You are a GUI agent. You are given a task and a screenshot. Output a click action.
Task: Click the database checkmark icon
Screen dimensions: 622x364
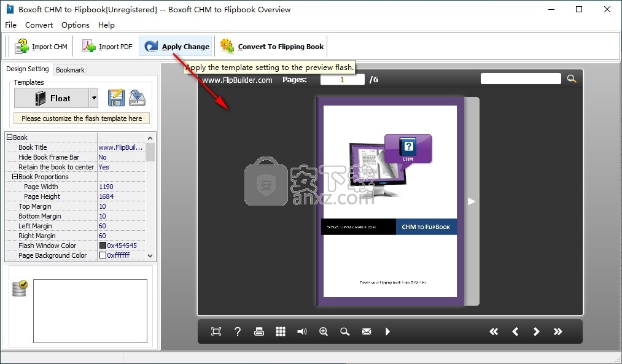click(20, 288)
